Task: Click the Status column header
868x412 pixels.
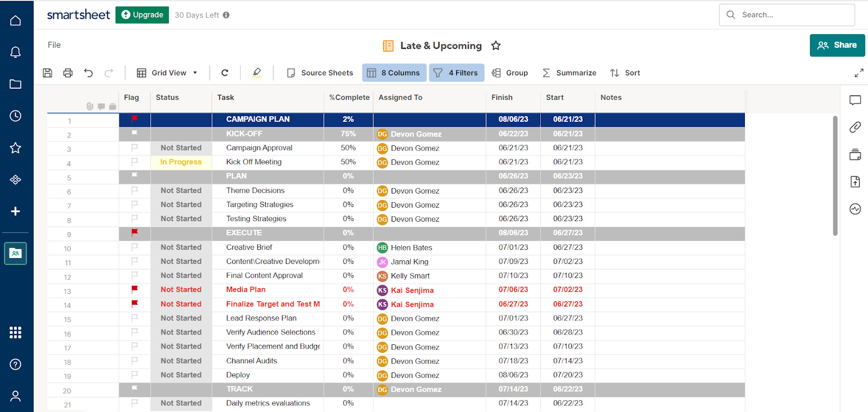Action: coord(181,98)
